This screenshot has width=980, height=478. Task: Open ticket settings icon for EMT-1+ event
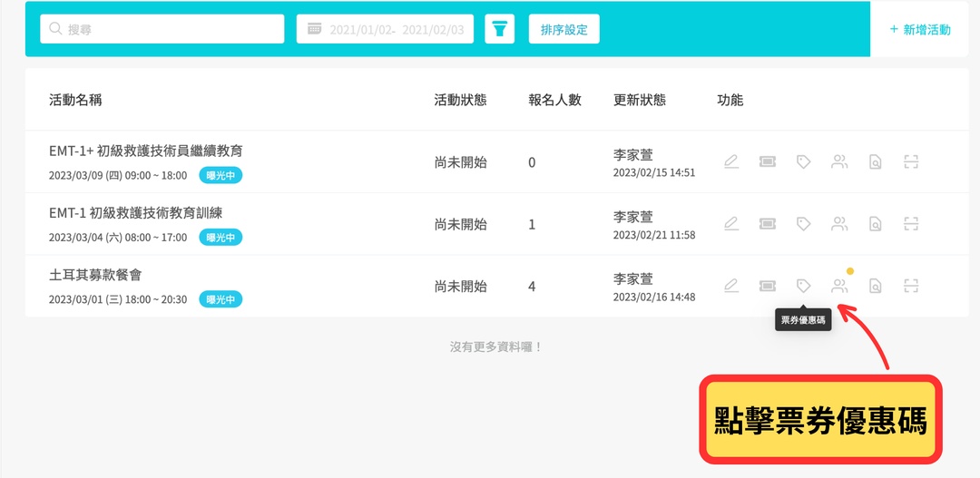(768, 162)
